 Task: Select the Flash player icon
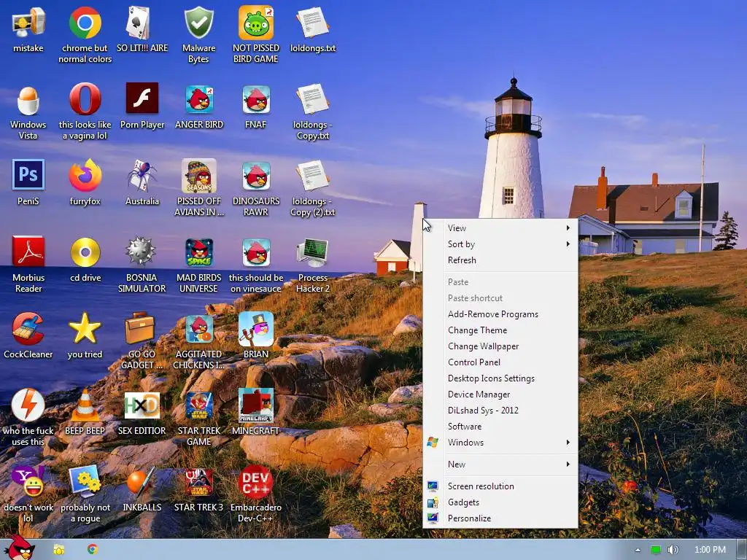coord(142,98)
